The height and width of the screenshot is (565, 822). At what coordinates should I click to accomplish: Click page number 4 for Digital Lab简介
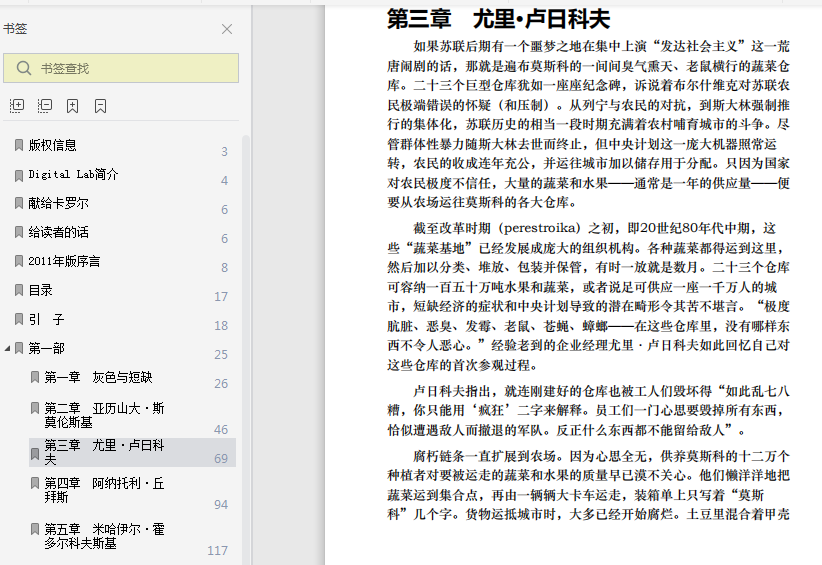tap(224, 181)
